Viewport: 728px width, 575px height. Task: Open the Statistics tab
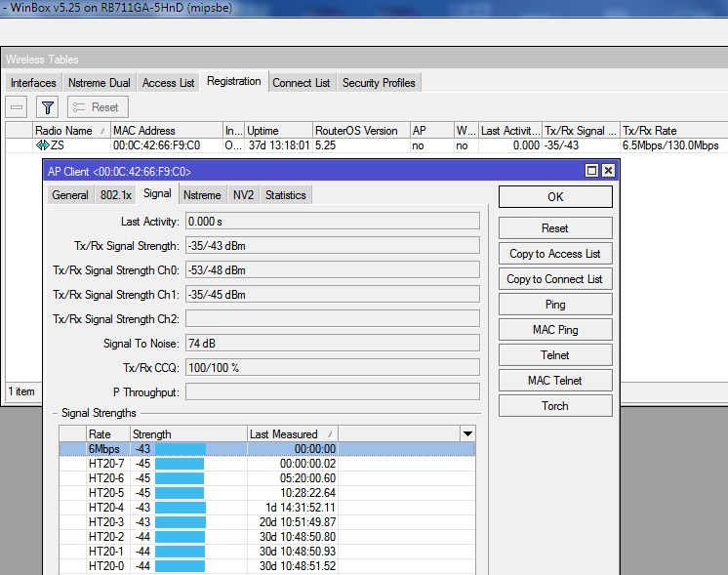point(286,195)
